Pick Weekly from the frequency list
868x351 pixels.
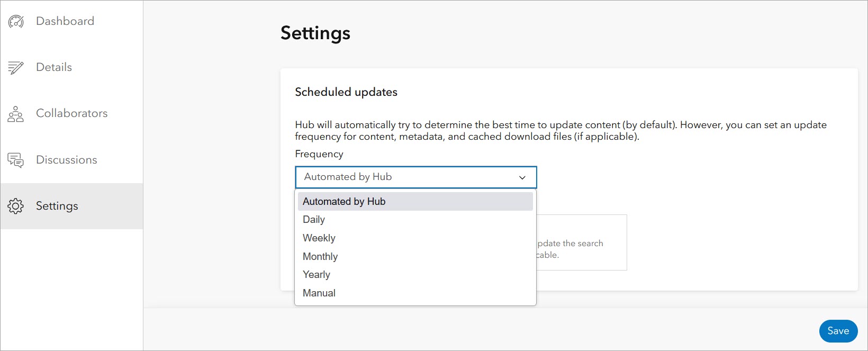tap(319, 238)
